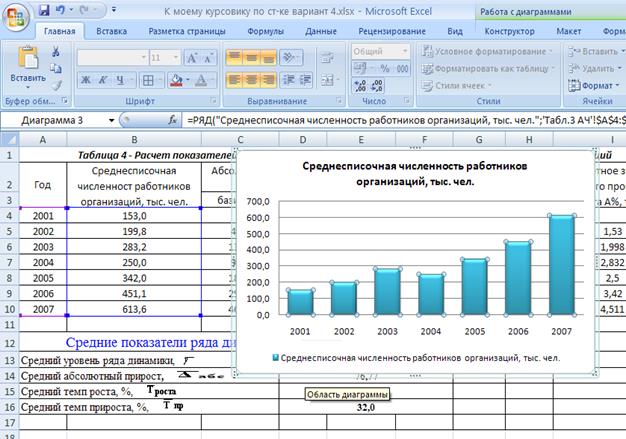Open the font name dropdown

(144, 58)
